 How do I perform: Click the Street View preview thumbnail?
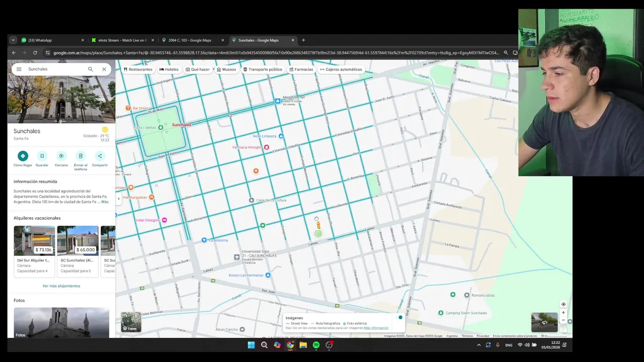pyautogui.click(x=544, y=322)
